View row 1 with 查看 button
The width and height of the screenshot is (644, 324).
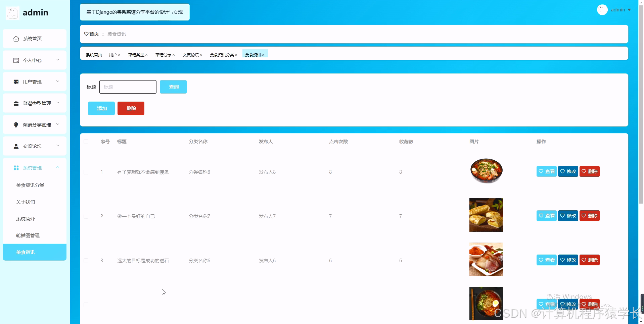coord(546,171)
